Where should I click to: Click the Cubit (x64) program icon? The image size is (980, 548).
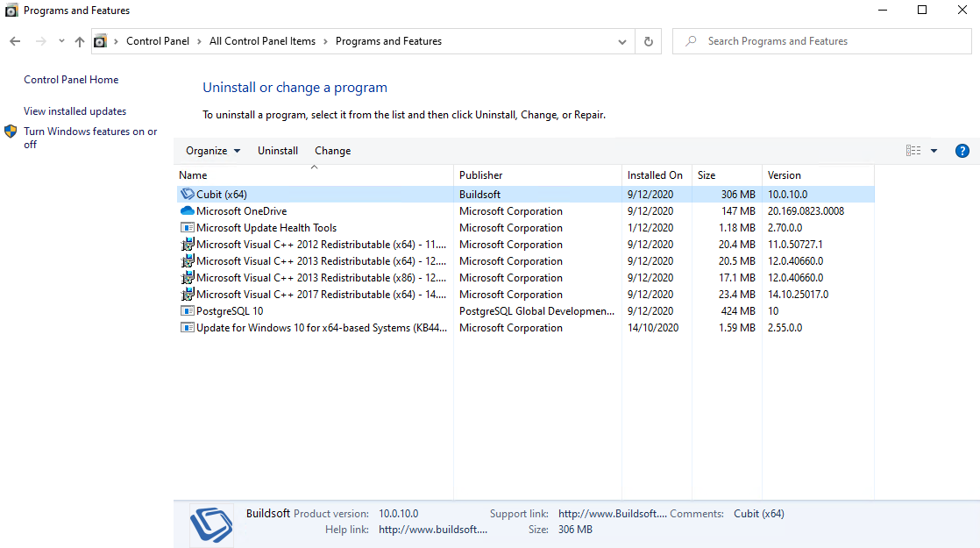tap(187, 195)
